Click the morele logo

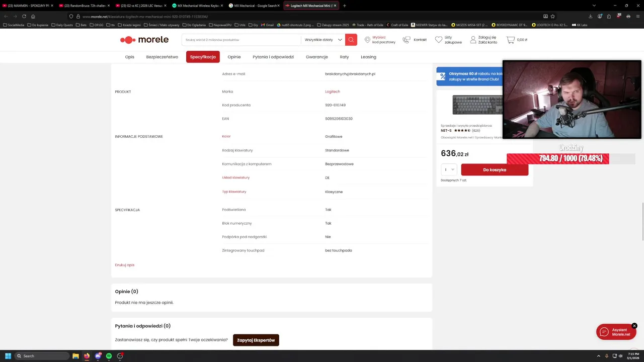click(x=144, y=40)
